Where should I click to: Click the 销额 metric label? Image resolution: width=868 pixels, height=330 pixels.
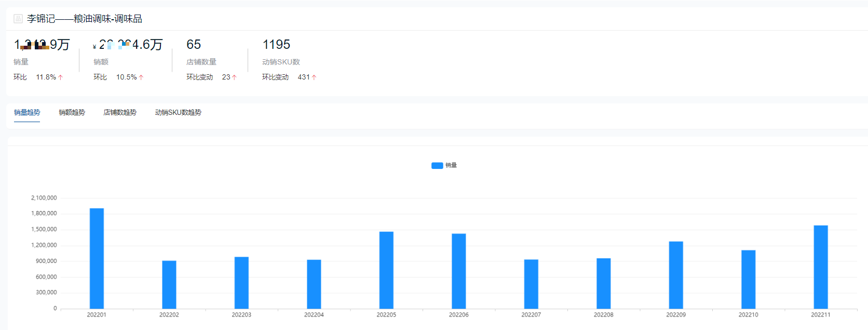(x=101, y=62)
